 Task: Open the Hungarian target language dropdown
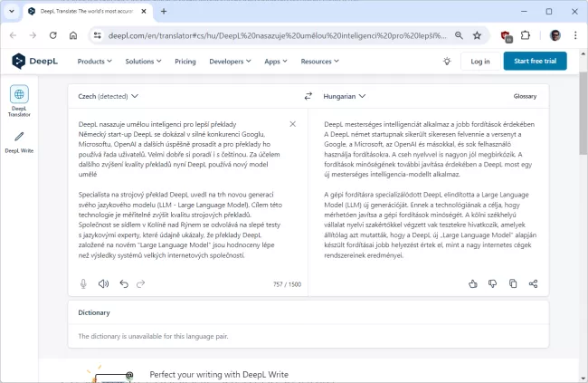(x=345, y=95)
